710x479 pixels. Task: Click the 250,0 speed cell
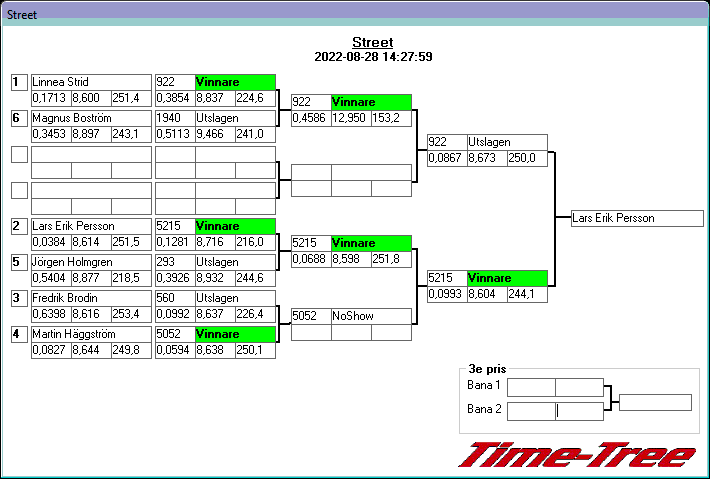[x=528, y=158]
